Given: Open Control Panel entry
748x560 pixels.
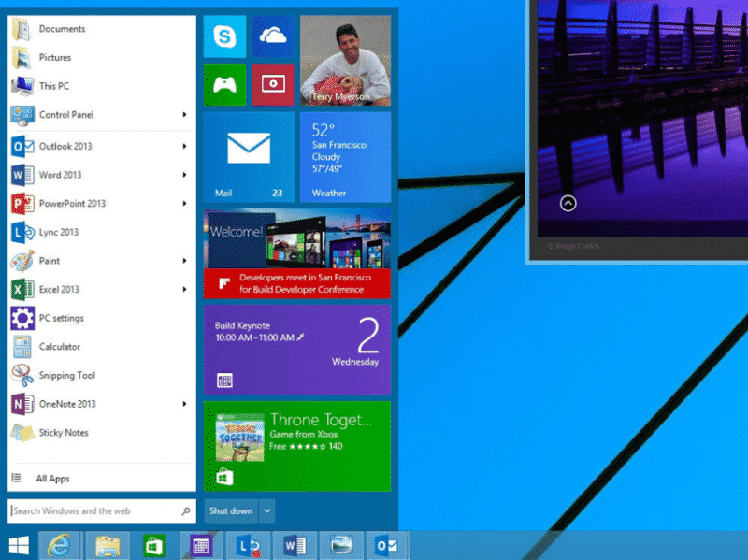Looking at the screenshot, I should click(x=102, y=115).
